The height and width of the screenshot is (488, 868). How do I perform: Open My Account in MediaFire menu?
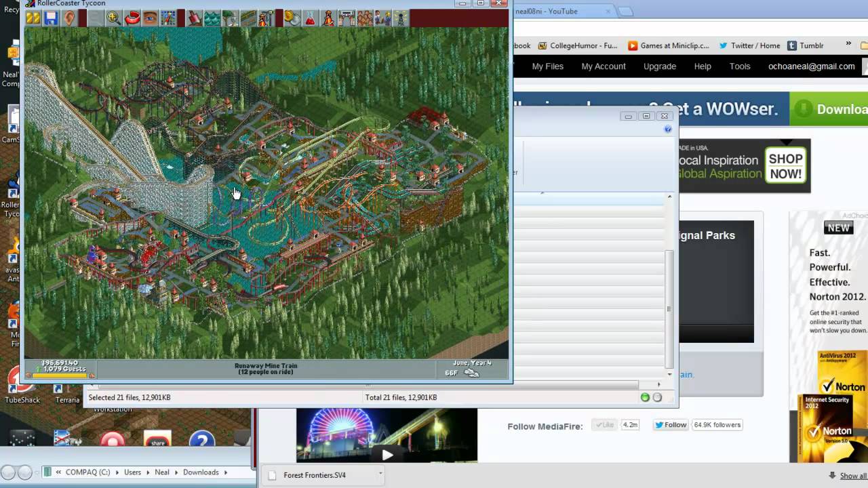click(x=603, y=66)
